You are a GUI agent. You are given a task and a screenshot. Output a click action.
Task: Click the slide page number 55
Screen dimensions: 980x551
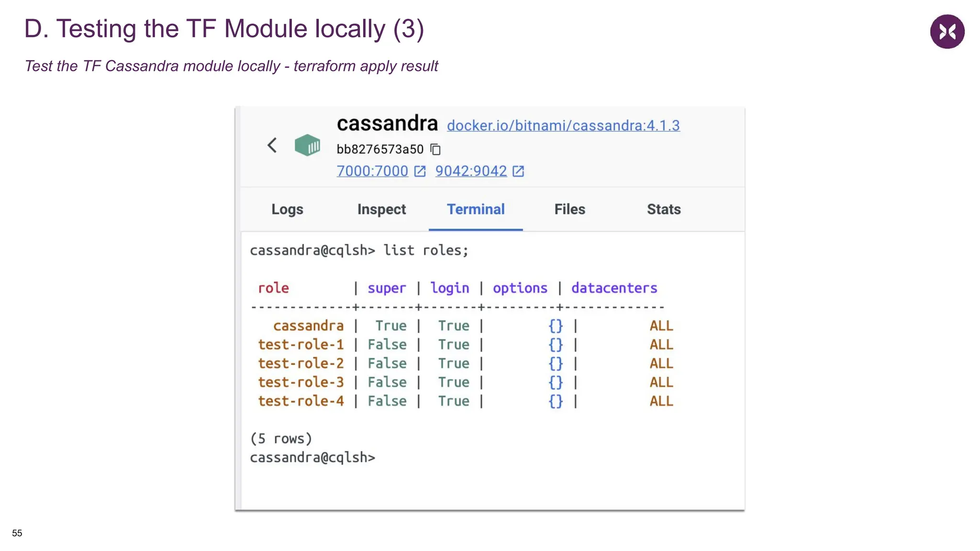(17, 533)
